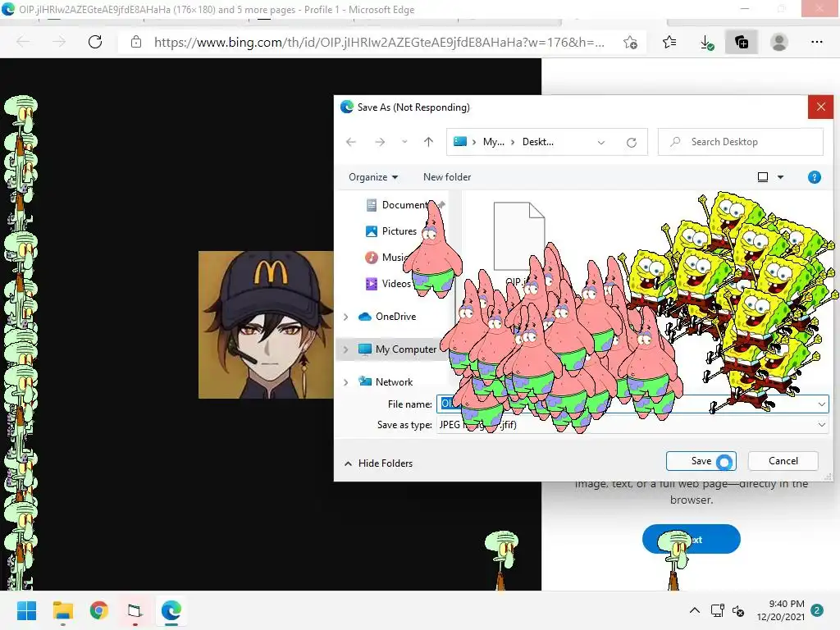This screenshot has width=840, height=630.
Task: Select the OIP file thumbnail on Desktop
Action: 519,236
